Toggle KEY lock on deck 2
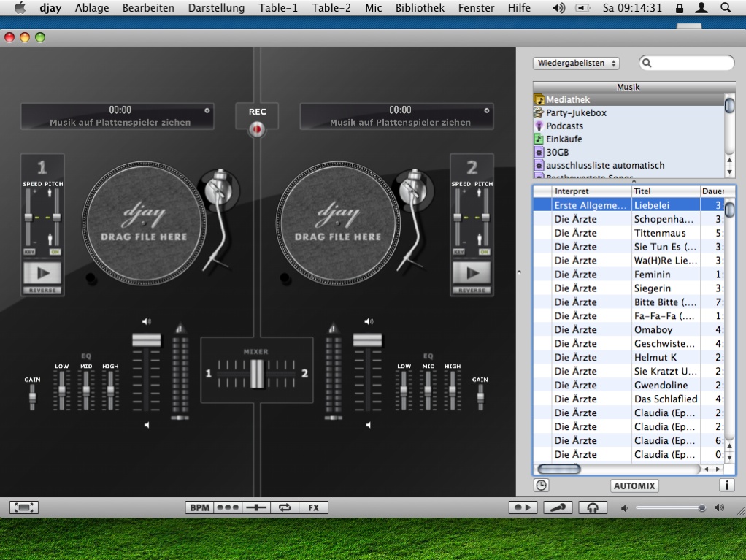This screenshot has height=560, width=746. pos(458,252)
